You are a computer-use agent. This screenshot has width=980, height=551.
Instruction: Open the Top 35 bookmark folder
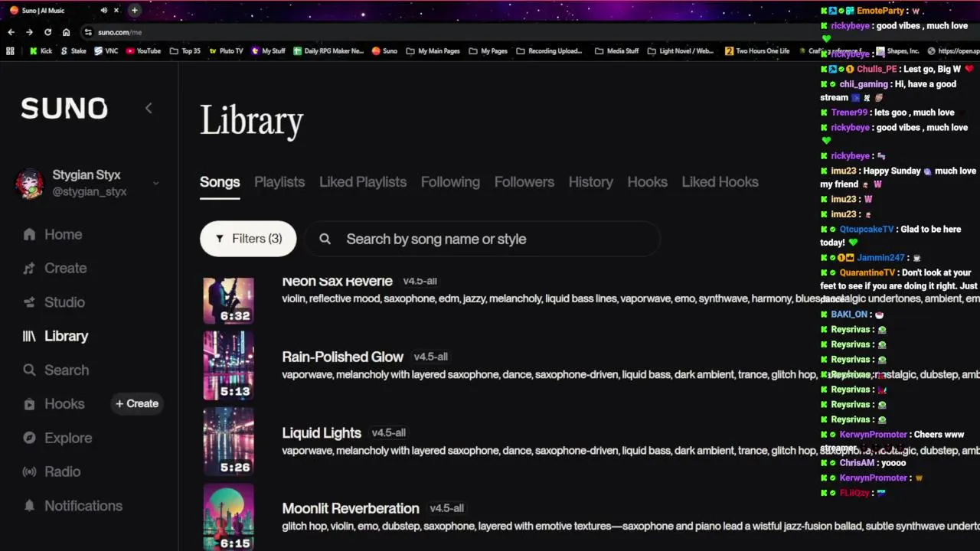point(185,51)
